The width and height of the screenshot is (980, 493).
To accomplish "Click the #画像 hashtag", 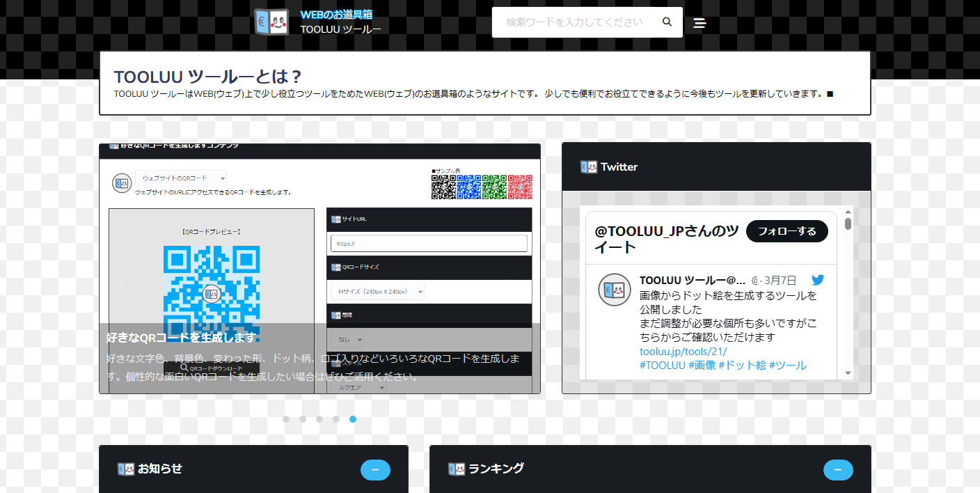I will tap(702, 366).
